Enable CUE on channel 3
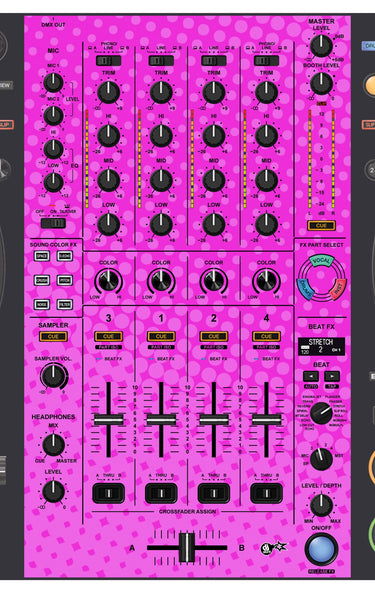This screenshot has height=596, width=375. [x=108, y=336]
